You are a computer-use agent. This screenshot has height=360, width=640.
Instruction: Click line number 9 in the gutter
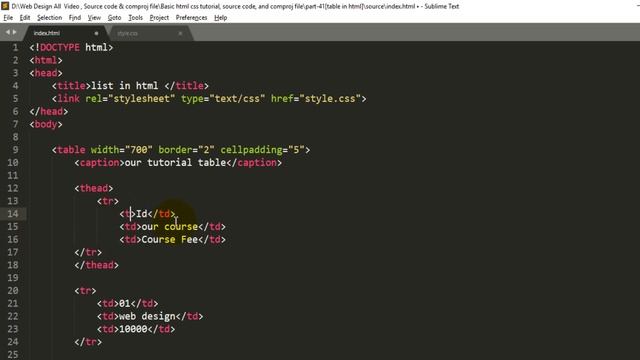click(15, 150)
